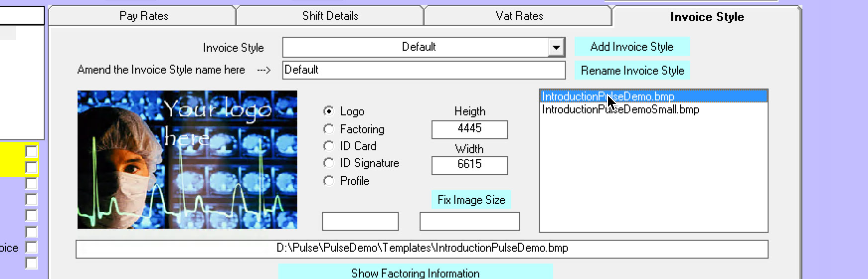Viewport: 868px width, 279px height.
Task: Click the Width value field
Action: tap(469, 165)
